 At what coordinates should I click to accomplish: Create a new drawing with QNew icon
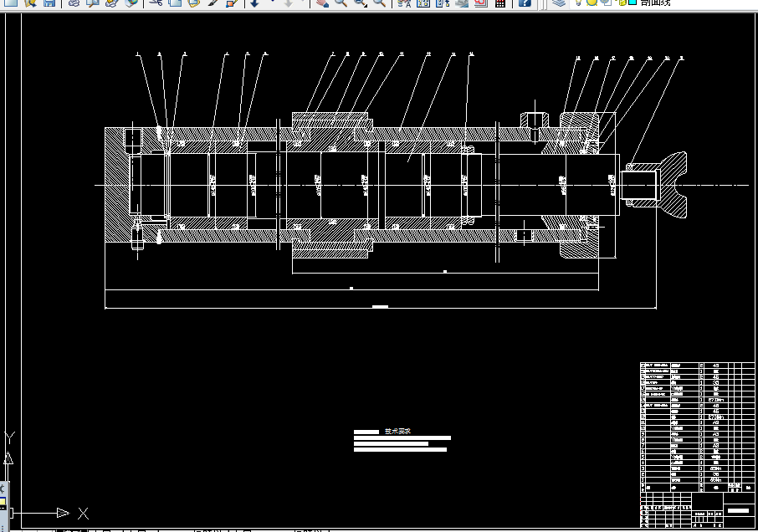click(x=11, y=3)
